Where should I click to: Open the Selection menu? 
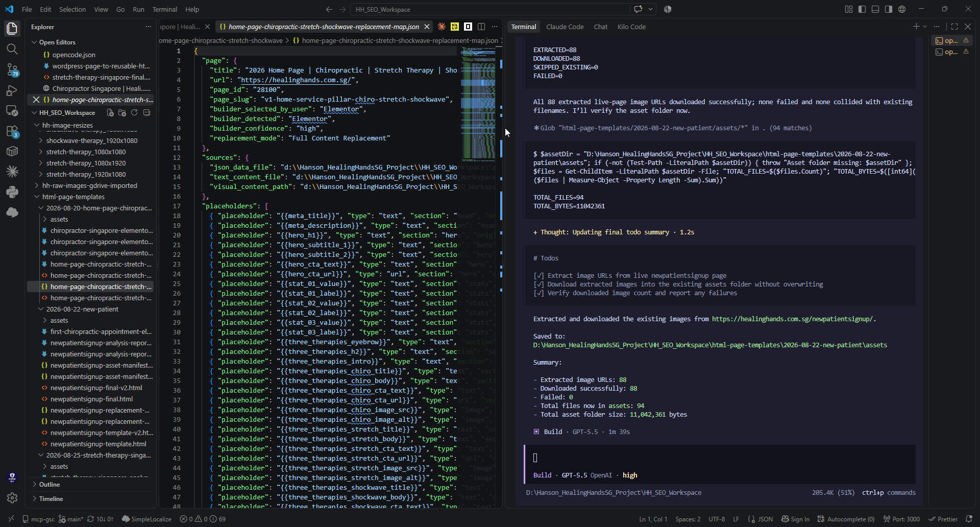click(x=72, y=9)
